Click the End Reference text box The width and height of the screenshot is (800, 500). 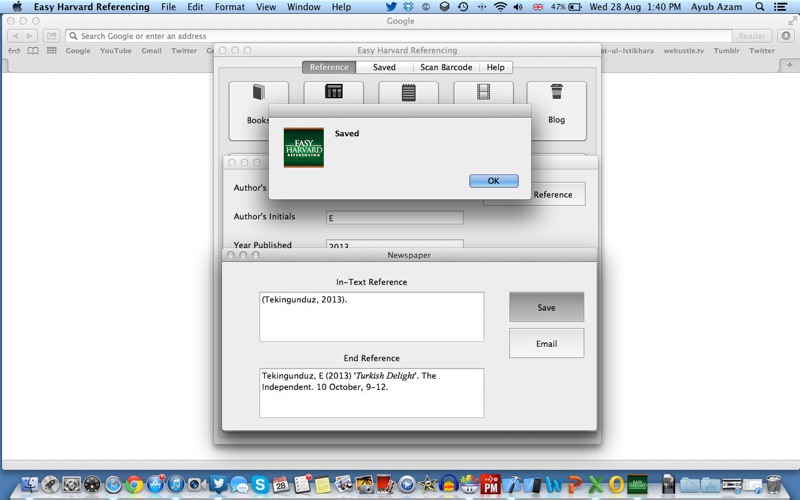[x=371, y=393]
